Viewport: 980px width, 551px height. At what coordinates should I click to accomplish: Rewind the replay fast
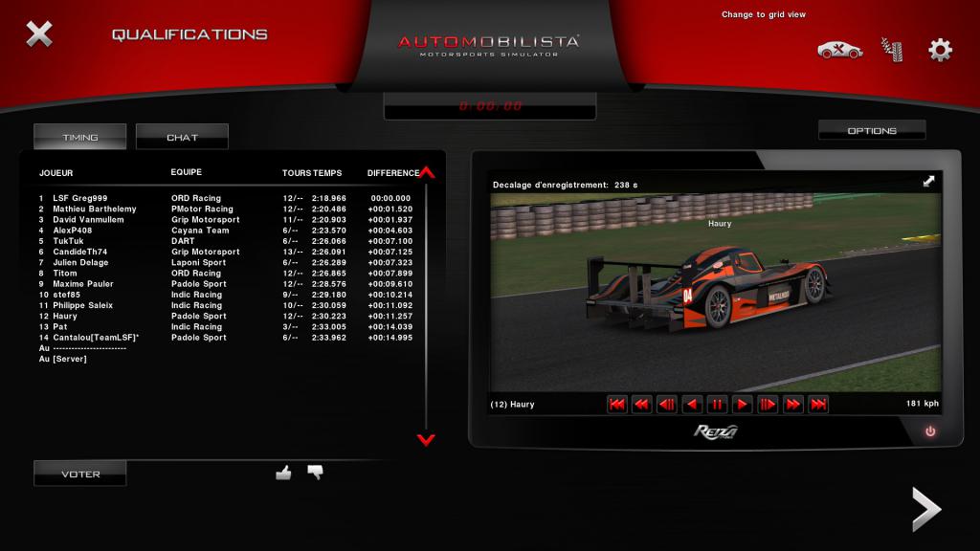point(642,405)
